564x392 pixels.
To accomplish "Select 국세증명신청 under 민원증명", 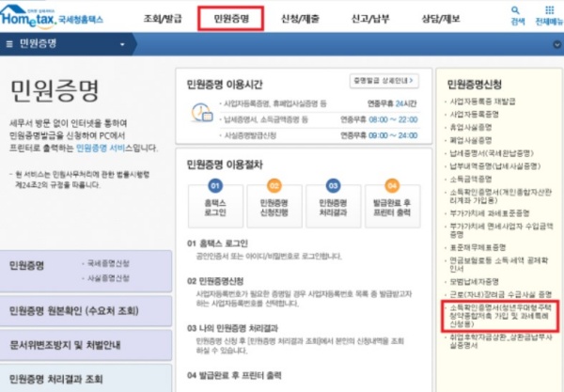I will [x=108, y=263].
